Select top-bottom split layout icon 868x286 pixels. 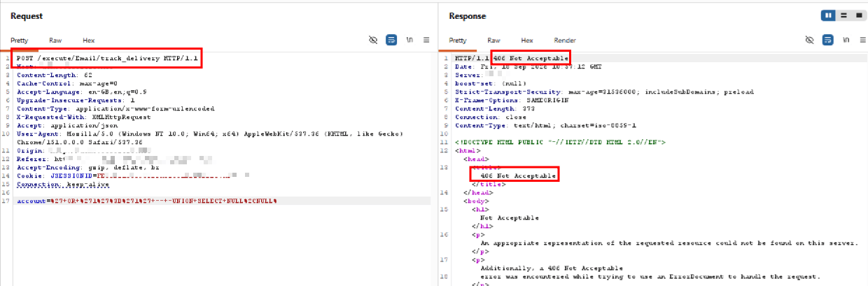[x=843, y=15]
